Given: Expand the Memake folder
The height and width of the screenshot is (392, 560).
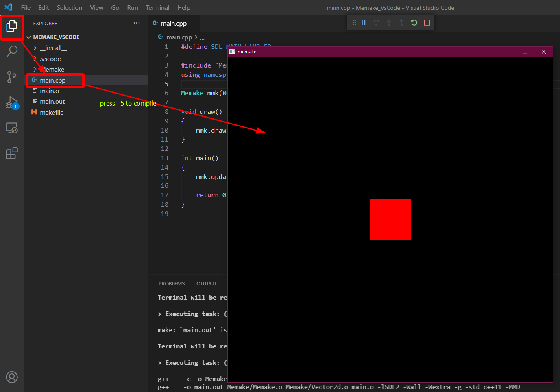Looking at the screenshot, I should click(x=86, y=70).
